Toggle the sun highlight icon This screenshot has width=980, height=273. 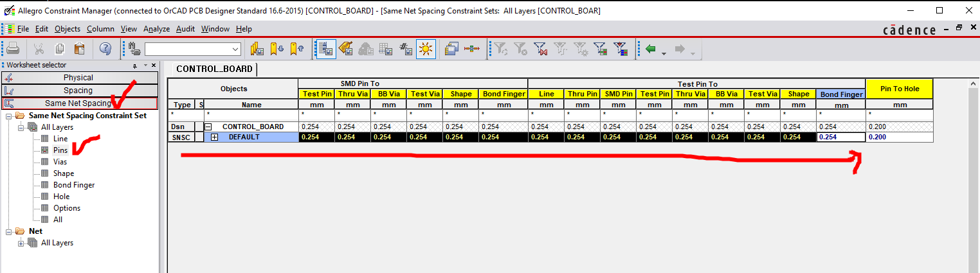[425, 49]
